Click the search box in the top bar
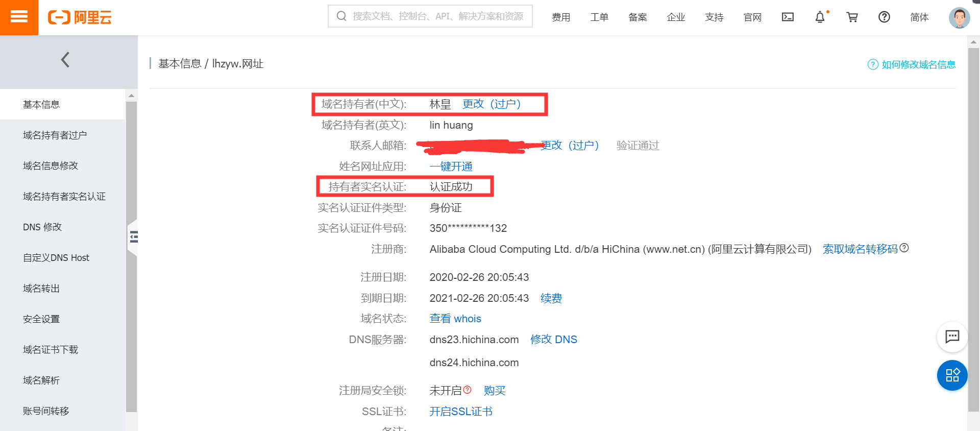The image size is (980, 431). click(430, 16)
